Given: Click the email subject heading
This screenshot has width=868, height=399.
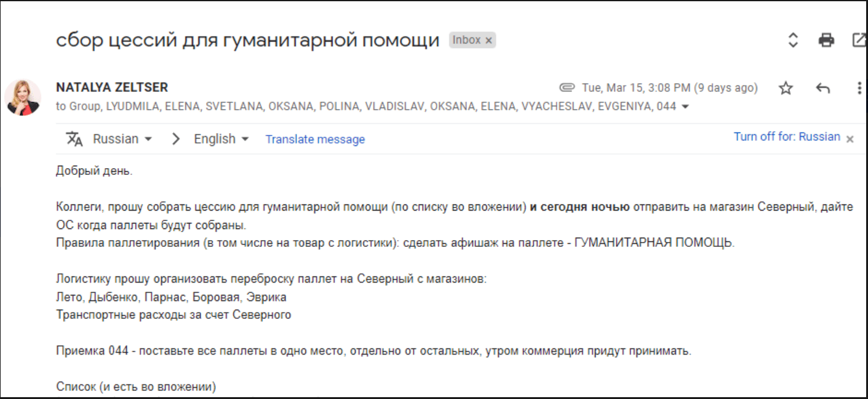Looking at the screenshot, I should 246,39.
